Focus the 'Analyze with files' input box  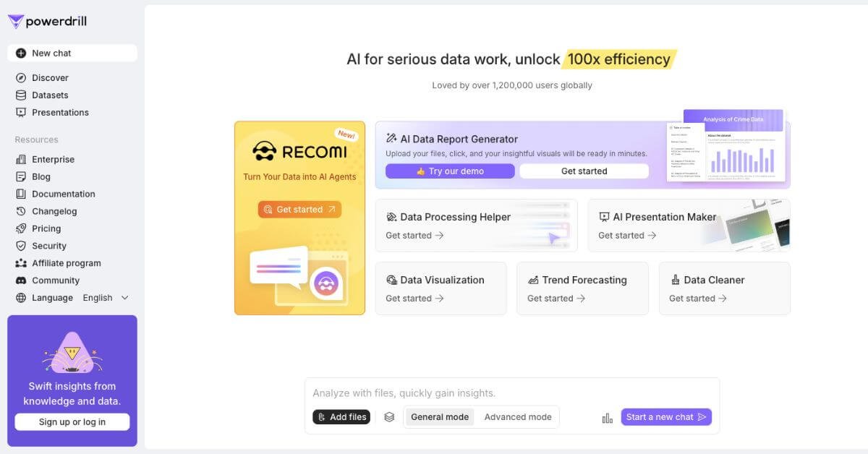tap(512, 393)
